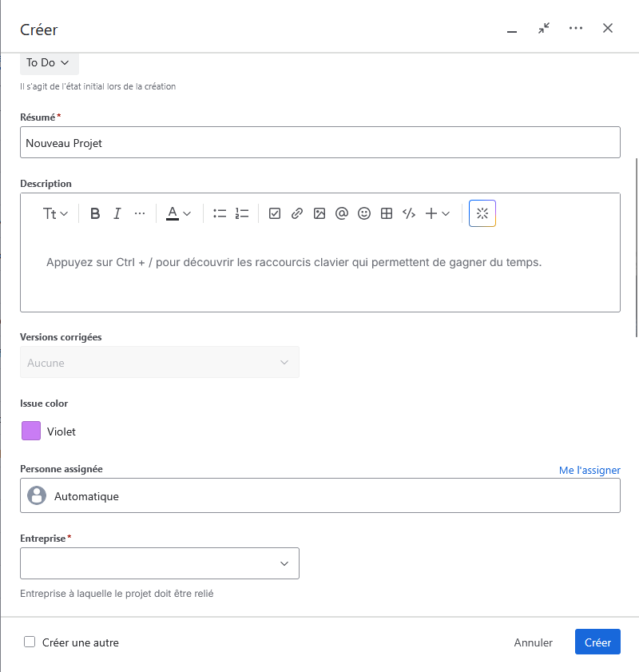This screenshot has width=639, height=672.
Task: Click the Violet issue color swatch
Action: click(x=31, y=431)
